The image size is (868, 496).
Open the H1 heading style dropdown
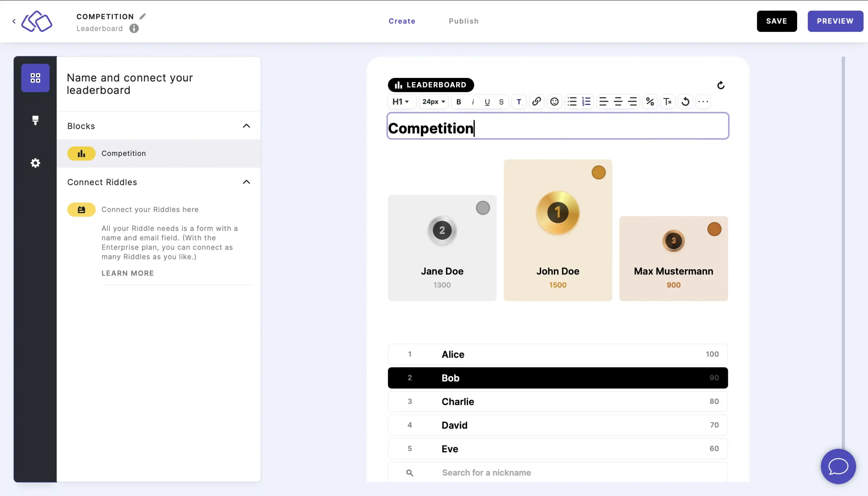(401, 101)
